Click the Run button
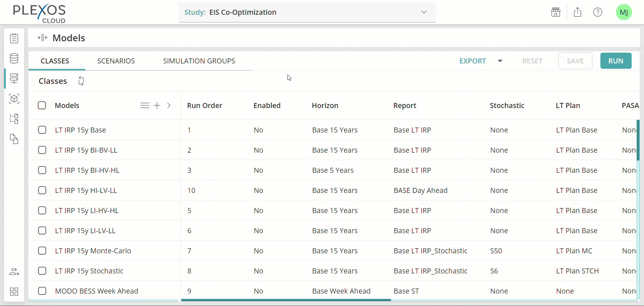This screenshot has height=306, width=644. coord(616,61)
